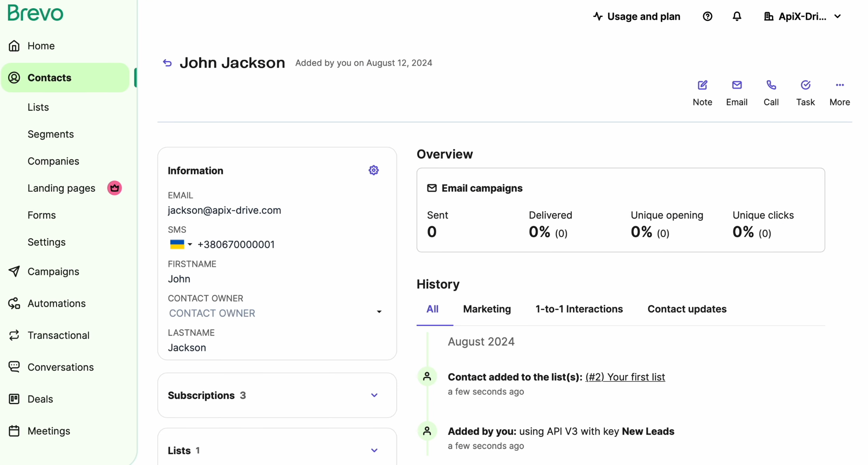The width and height of the screenshot is (868, 465).
Task: Switch to the Marketing history tab
Action: pyautogui.click(x=487, y=309)
